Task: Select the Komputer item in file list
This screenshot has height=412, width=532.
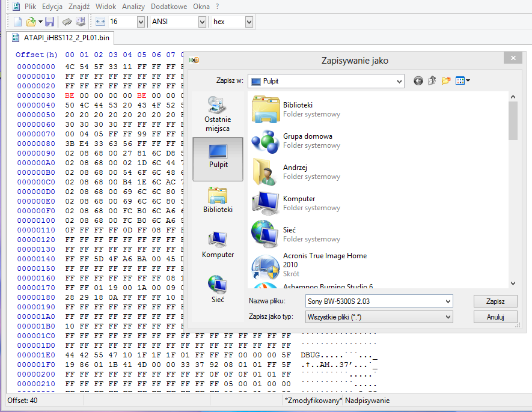Action: pyautogui.click(x=296, y=203)
